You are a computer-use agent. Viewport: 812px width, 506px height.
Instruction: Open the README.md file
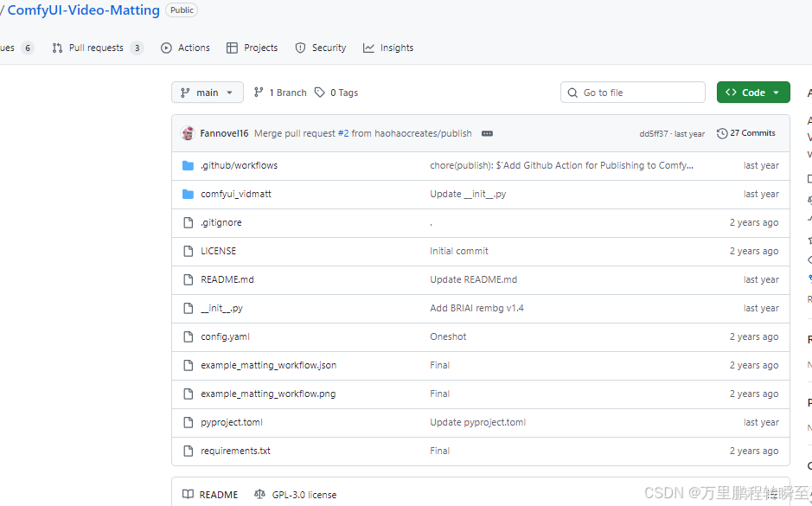click(227, 279)
